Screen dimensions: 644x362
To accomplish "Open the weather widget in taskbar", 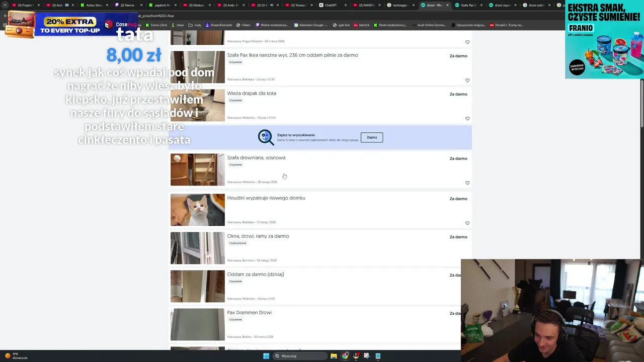I will click(16, 356).
